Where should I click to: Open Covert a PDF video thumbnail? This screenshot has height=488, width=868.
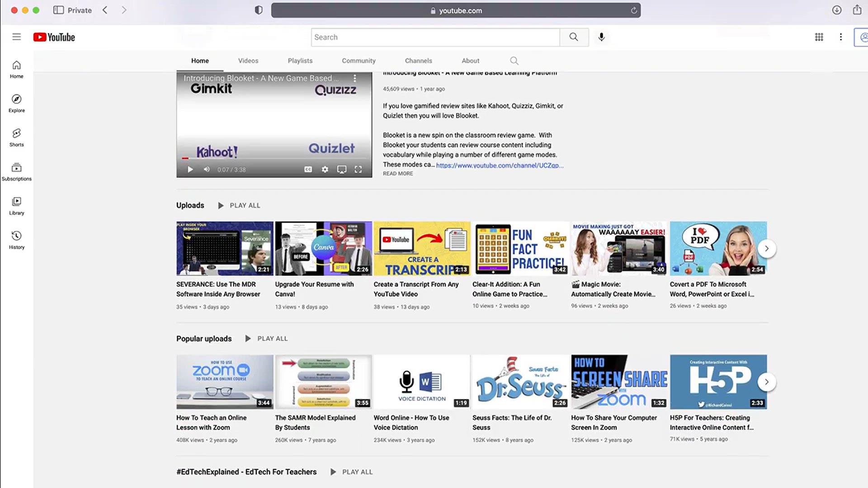[x=718, y=248]
